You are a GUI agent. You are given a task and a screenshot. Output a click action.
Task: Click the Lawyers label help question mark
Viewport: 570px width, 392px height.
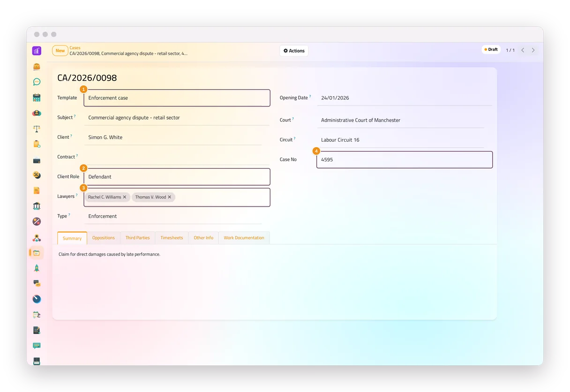point(76,195)
